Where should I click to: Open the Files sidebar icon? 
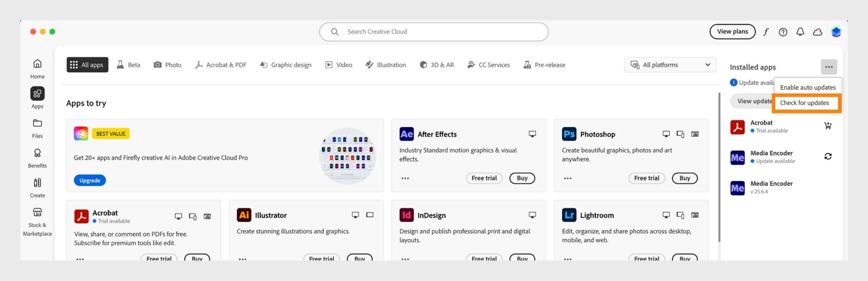[38, 128]
